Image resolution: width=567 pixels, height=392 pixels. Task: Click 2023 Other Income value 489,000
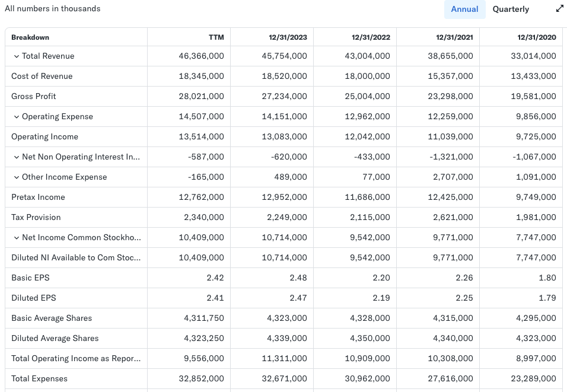pos(291,177)
